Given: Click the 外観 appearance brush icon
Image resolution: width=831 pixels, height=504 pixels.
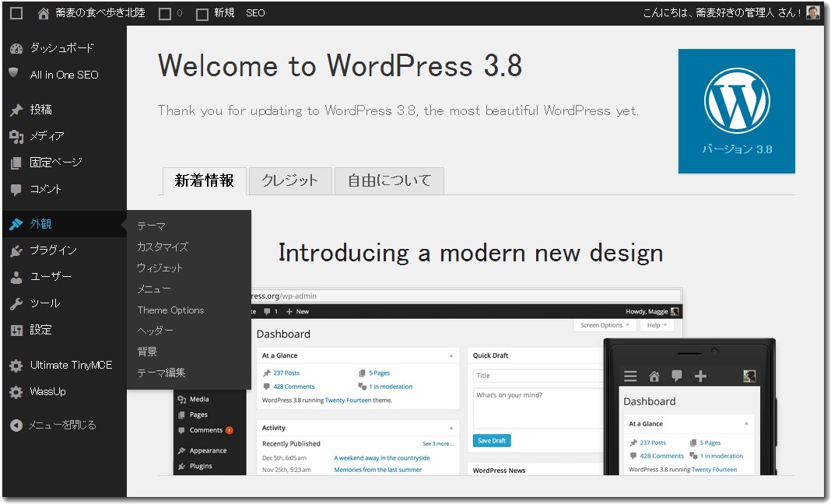Looking at the screenshot, I should point(17,224).
